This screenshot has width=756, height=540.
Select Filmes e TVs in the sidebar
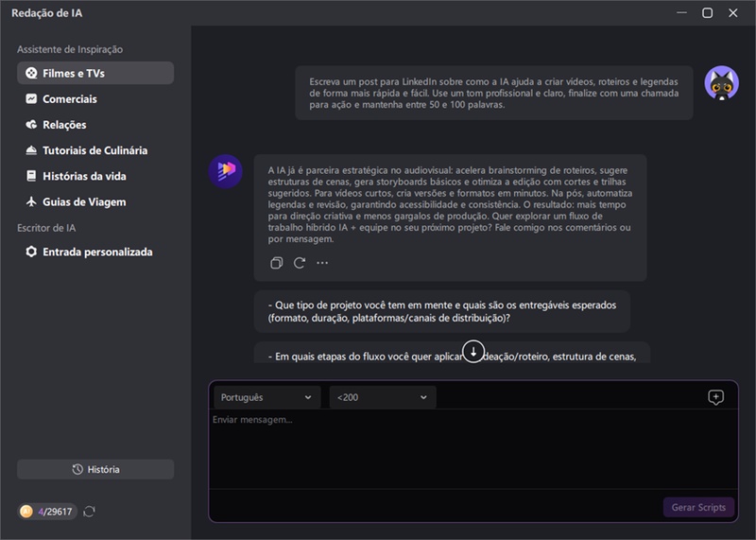(x=95, y=73)
